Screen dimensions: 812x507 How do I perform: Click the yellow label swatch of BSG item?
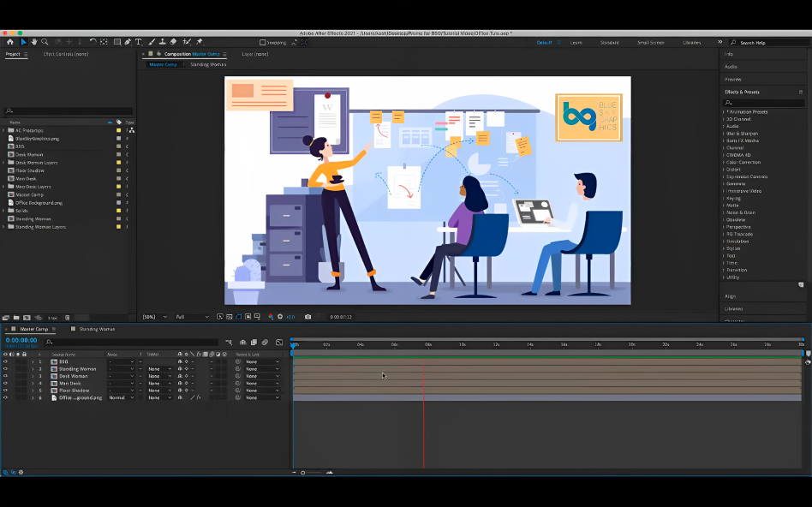pyautogui.click(x=118, y=146)
